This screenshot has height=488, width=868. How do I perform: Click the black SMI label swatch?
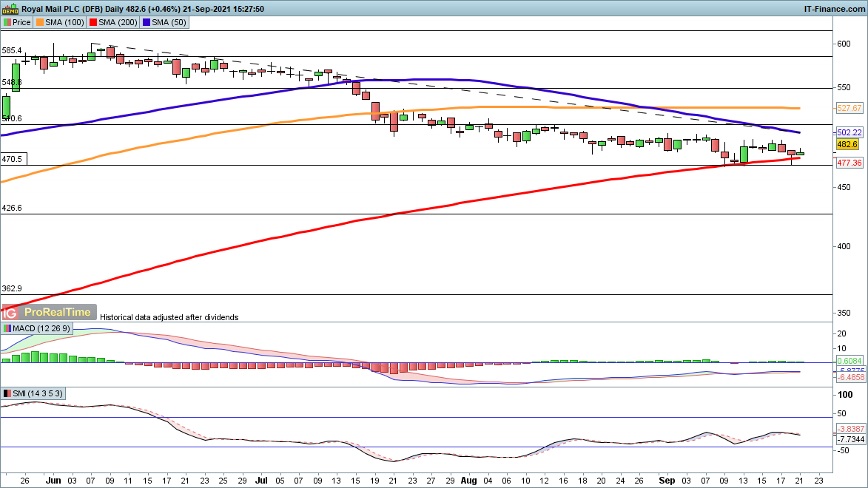point(7,394)
